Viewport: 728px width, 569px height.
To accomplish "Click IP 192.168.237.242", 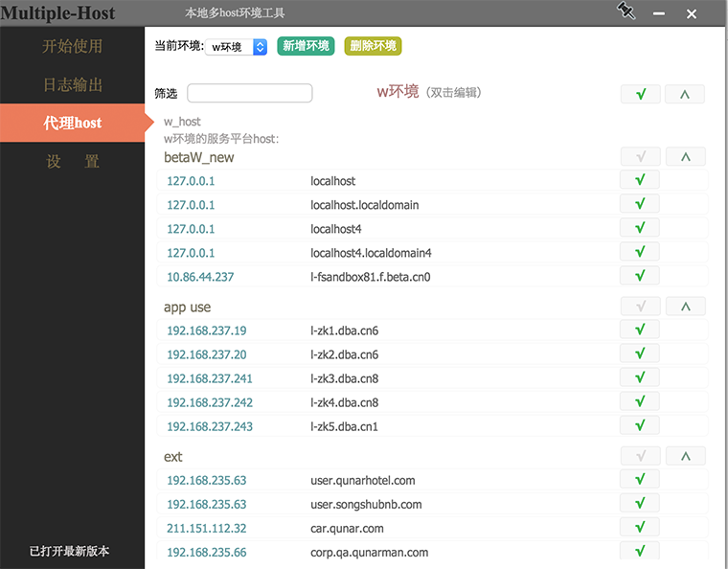I will [210, 403].
